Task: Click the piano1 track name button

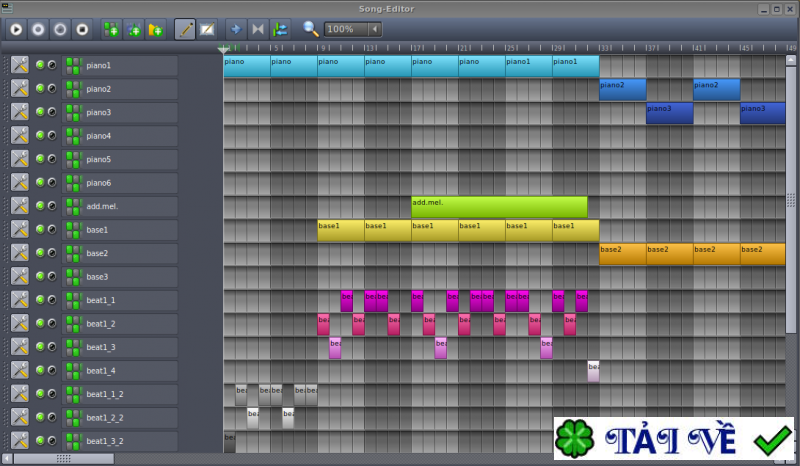Action: (120, 66)
